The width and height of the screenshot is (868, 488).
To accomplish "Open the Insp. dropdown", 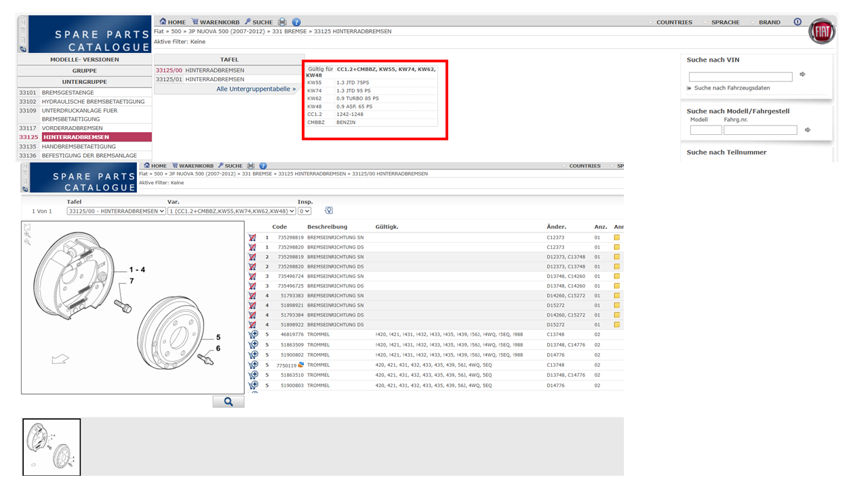I will click(304, 211).
